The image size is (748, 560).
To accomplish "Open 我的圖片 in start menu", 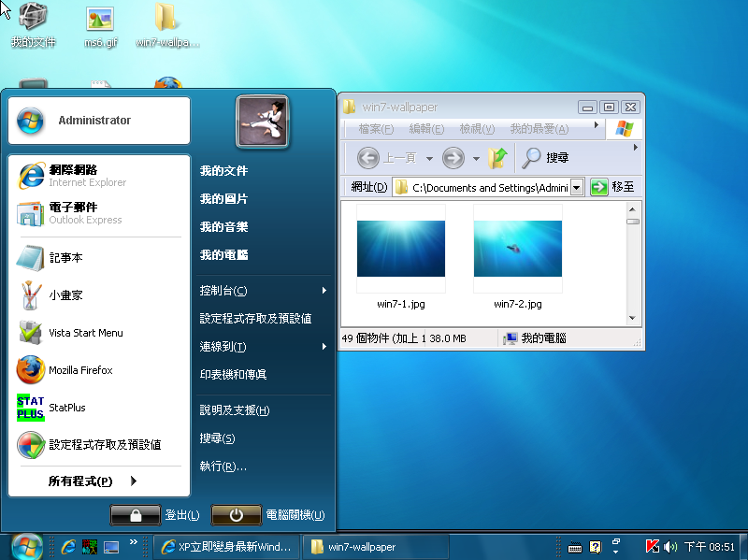I will 223,199.
